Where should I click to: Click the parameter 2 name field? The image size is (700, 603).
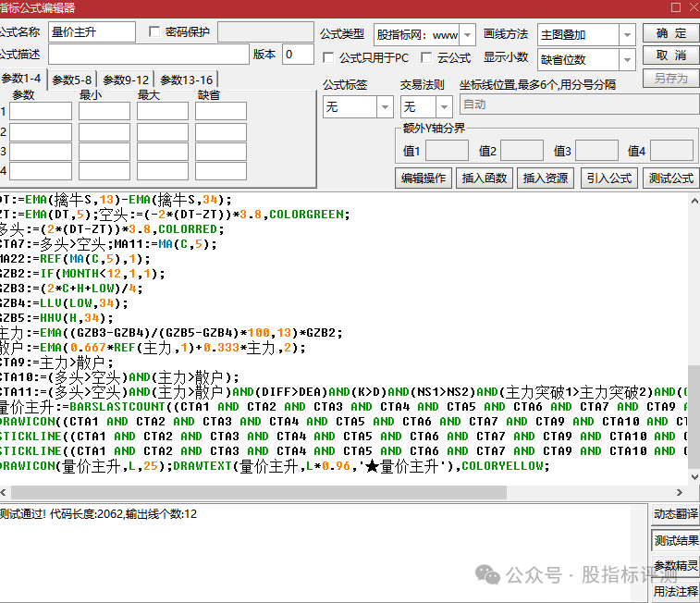point(41,132)
